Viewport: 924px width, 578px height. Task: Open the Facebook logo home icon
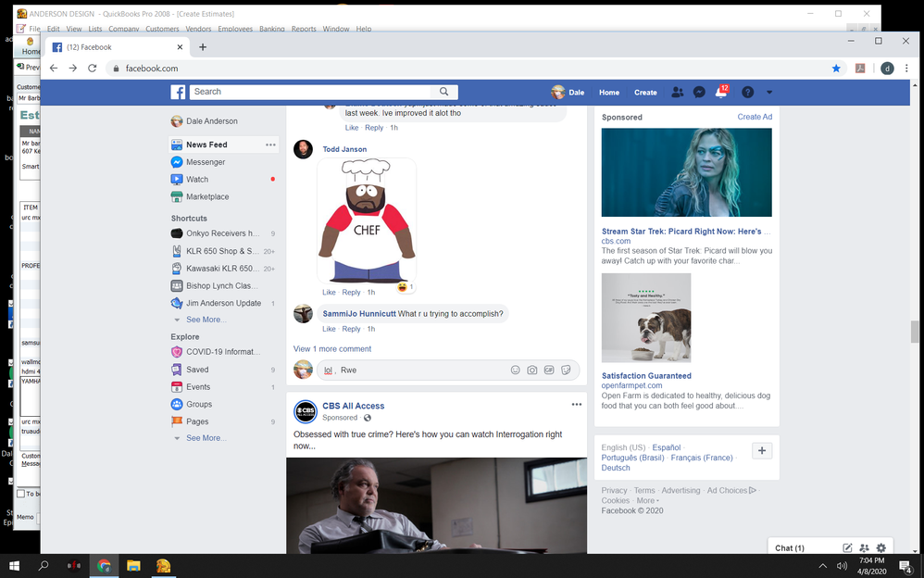coord(178,92)
